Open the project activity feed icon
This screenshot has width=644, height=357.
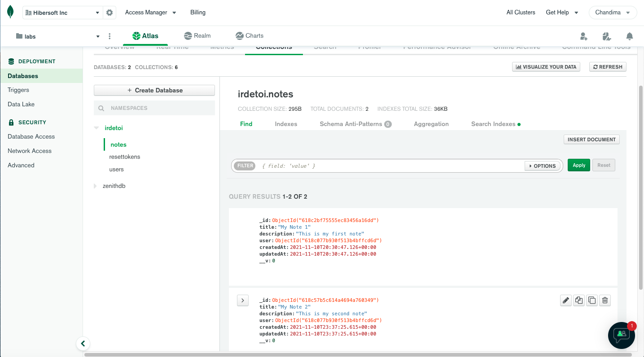pyautogui.click(x=606, y=36)
